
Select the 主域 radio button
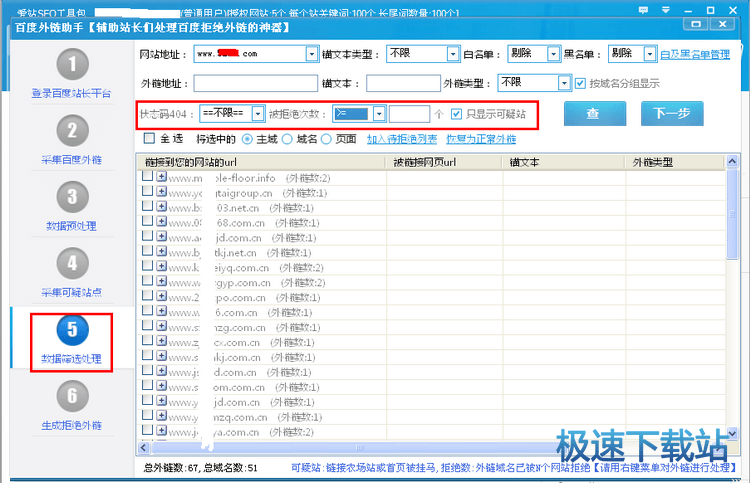pos(247,139)
